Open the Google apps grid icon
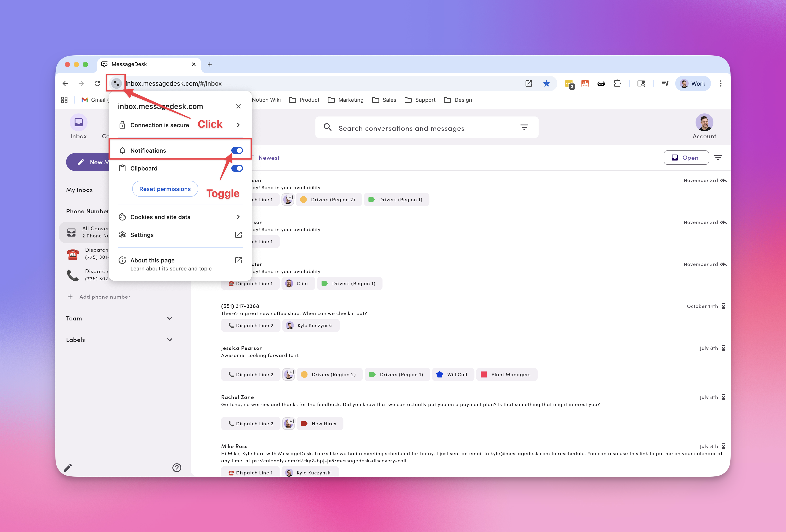 64,100
